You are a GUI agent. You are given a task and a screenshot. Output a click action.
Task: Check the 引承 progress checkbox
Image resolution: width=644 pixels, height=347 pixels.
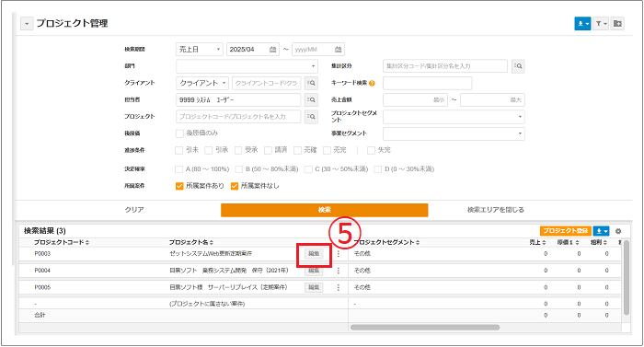[x=209, y=150]
